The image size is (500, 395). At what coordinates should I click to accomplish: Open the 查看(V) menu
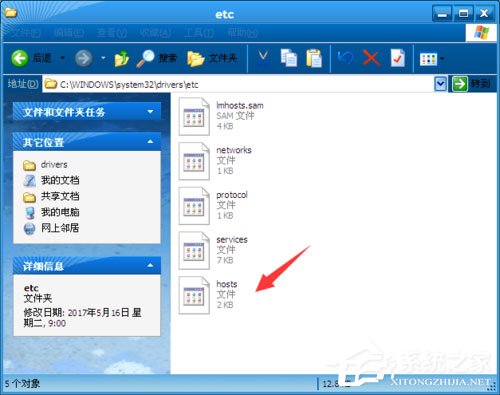coord(112,33)
